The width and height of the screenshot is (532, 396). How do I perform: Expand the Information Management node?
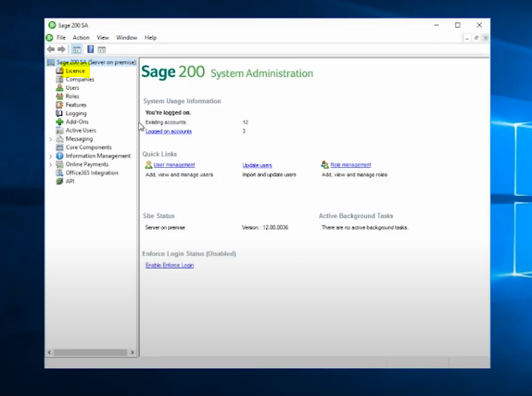[x=51, y=156]
